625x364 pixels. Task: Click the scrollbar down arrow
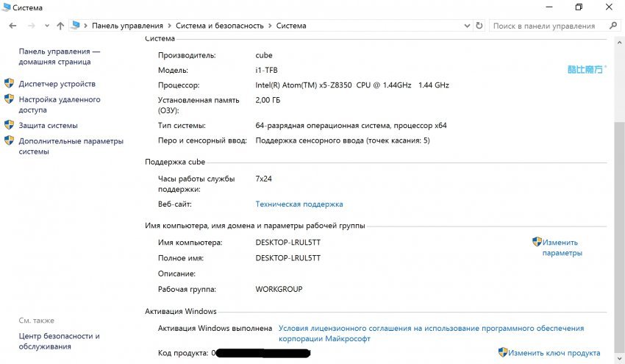[x=619, y=358]
